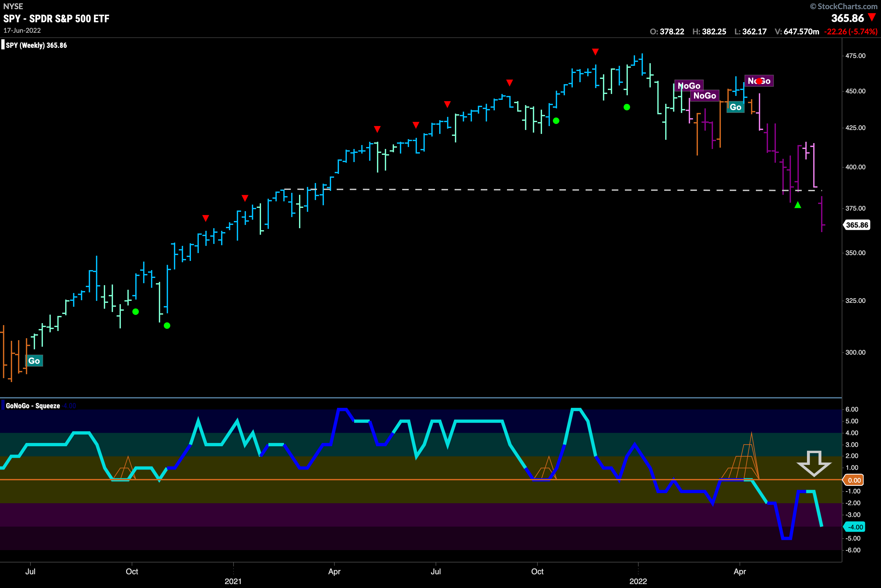Click the 2021 year label on time axis

pos(233,581)
